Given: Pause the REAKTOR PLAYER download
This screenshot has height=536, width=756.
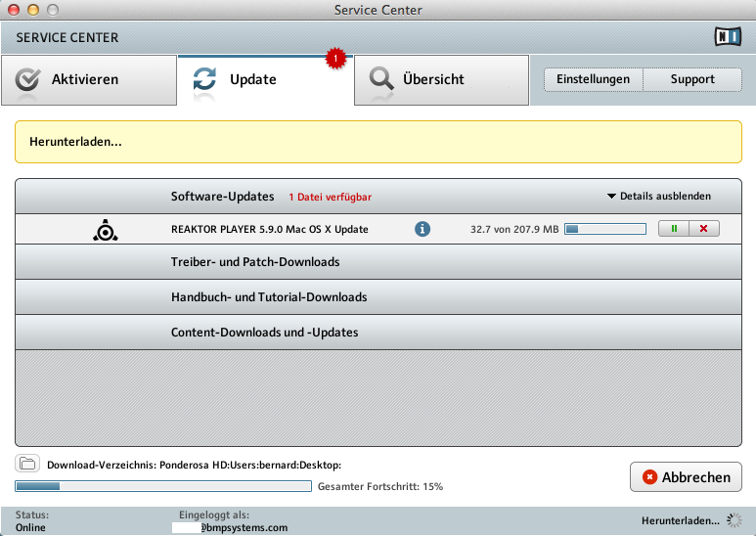Looking at the screenshot, I should (x=674, y=229).
